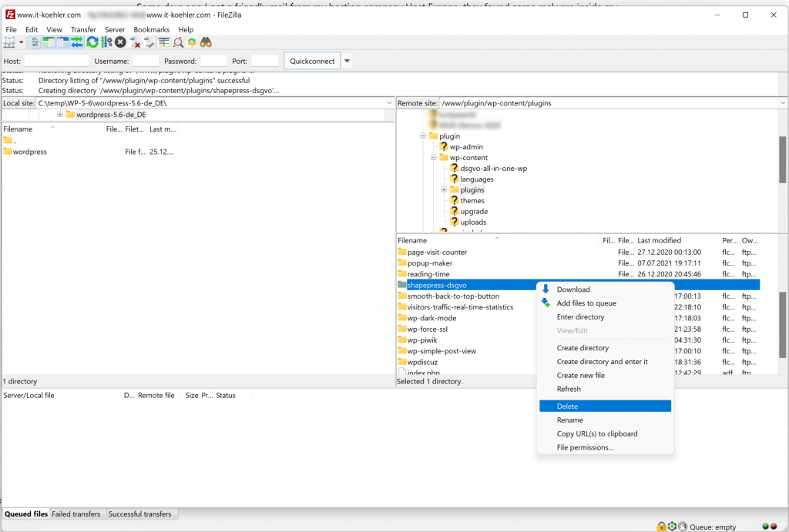789x532 pixels.
Task: Click the Download arrow icon in context menu
Action: pos(546,289)
